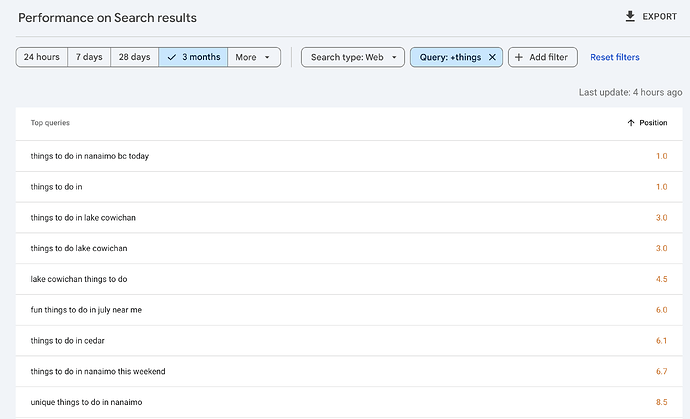Open the Search type: Web dropdown
Image resolution: width=690 pixels, height=419 pixels.
(354, 58)
